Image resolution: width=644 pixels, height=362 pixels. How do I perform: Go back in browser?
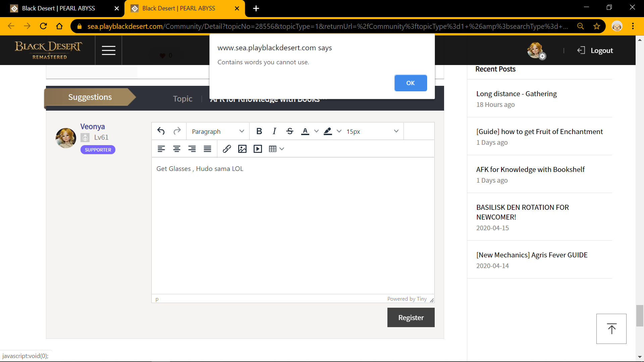click(x=11, y=26)
